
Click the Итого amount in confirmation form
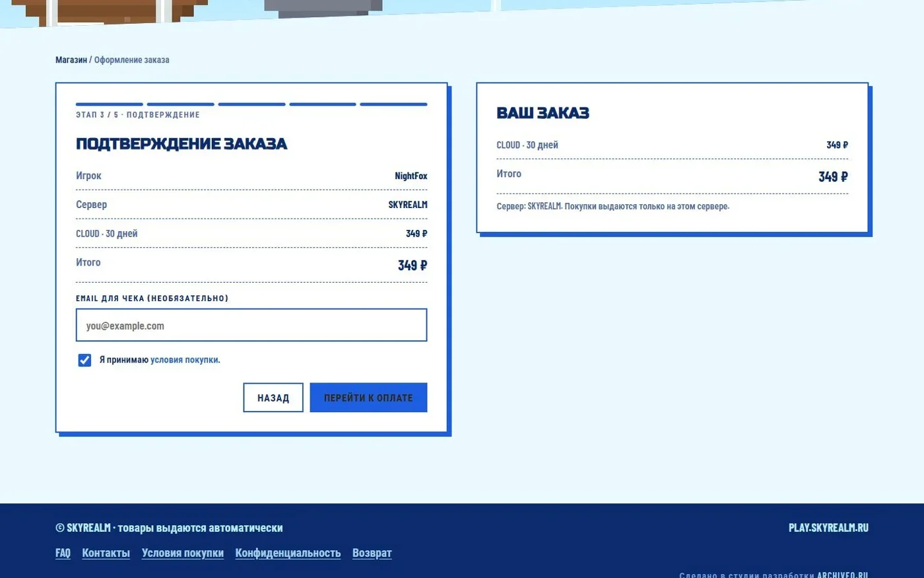point(412,265)
